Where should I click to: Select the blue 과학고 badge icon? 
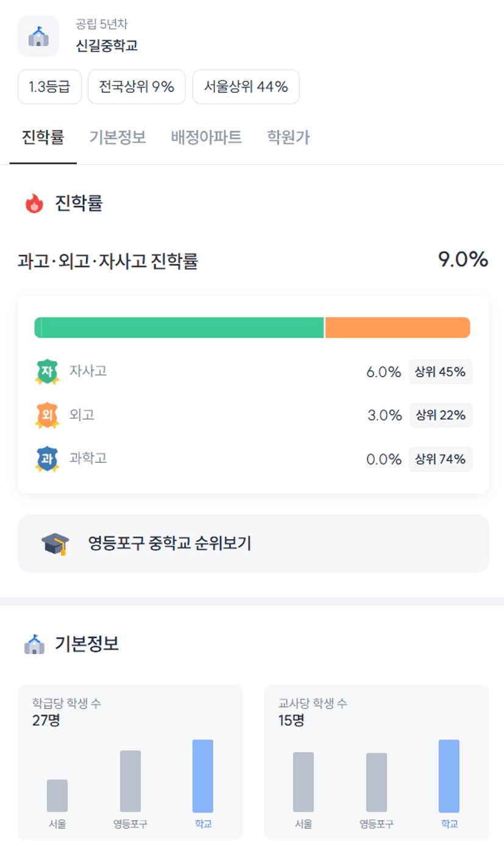coord(47,460)
